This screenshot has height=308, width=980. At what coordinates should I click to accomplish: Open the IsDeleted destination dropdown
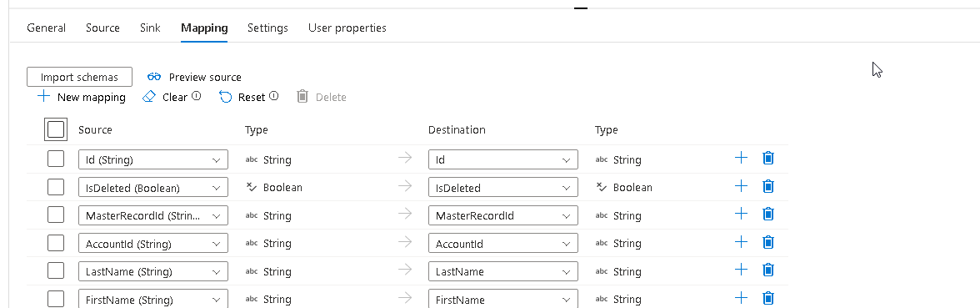pyautogui.click(x=503, y=188)
